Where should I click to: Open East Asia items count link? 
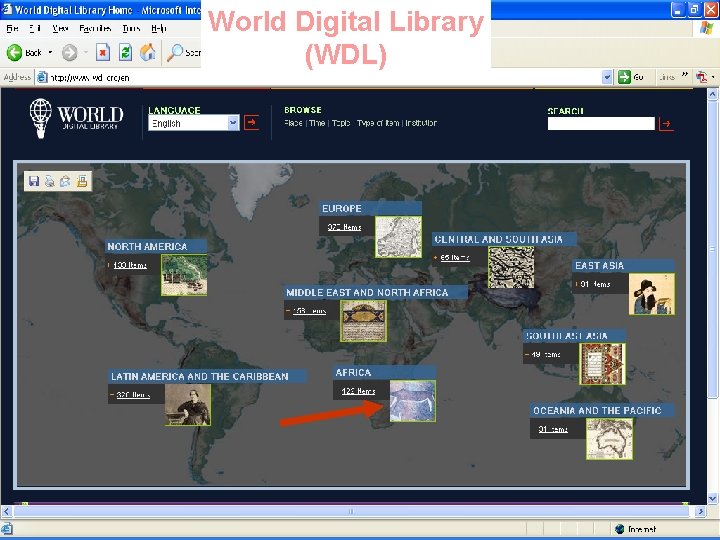[595, 284]
